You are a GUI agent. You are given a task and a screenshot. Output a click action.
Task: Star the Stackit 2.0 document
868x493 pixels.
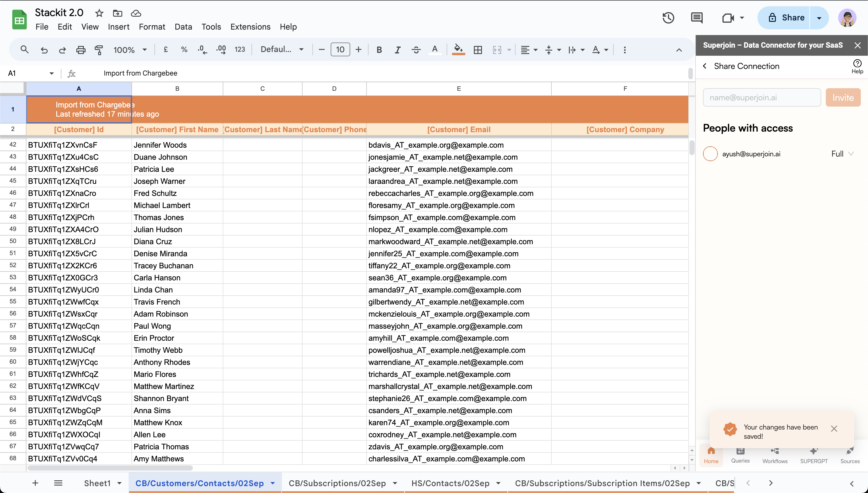click(x=99, y=13)
